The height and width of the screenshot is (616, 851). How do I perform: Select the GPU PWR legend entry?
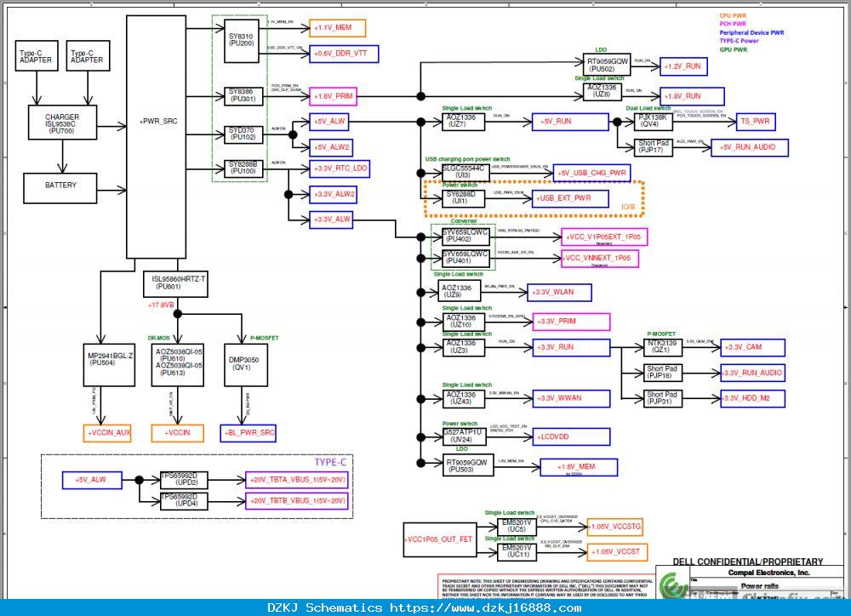734,49
